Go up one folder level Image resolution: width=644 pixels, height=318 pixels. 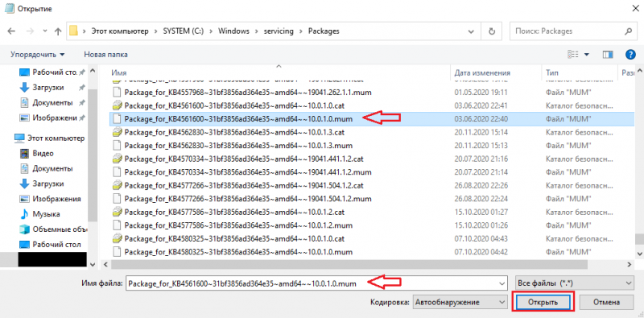(x=58, y=31)
